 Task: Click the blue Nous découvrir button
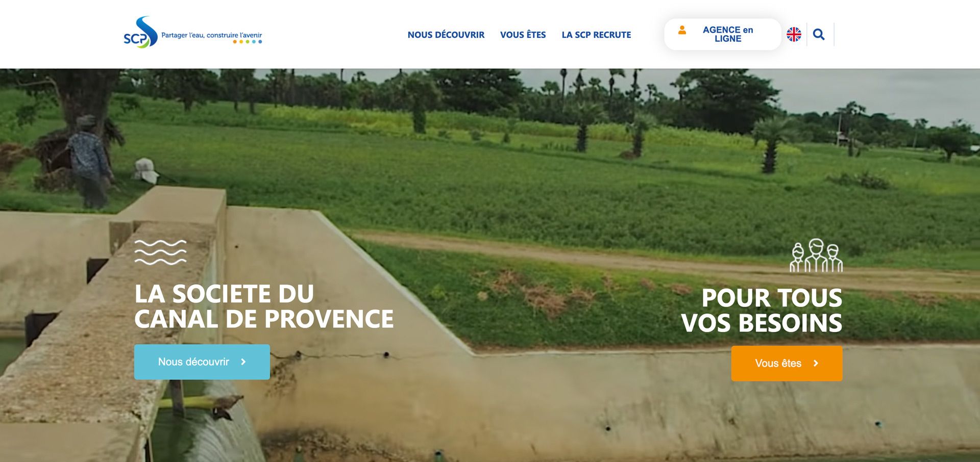point(202,362)
